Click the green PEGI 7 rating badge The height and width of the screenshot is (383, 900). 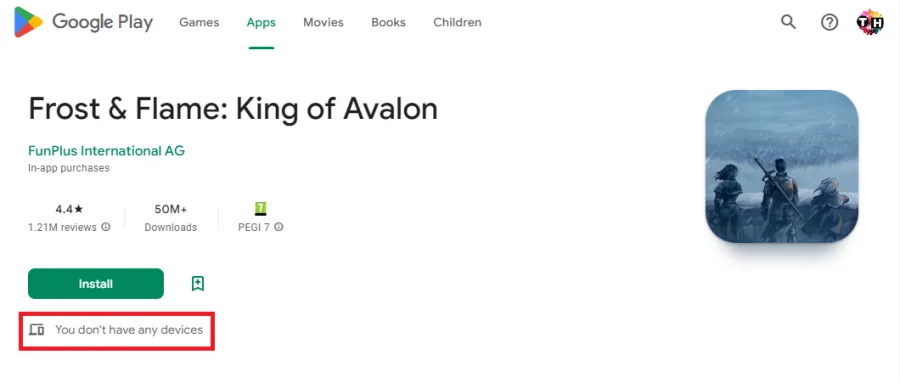261,208
